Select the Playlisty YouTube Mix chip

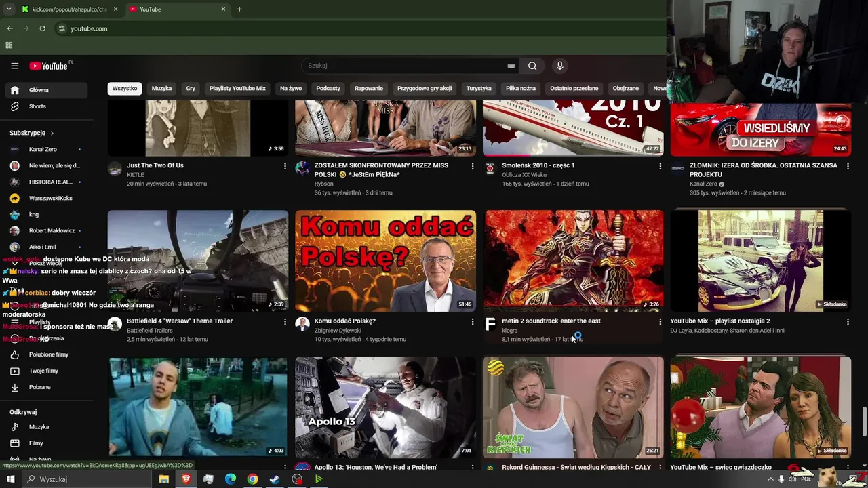[x=237, y=88]
